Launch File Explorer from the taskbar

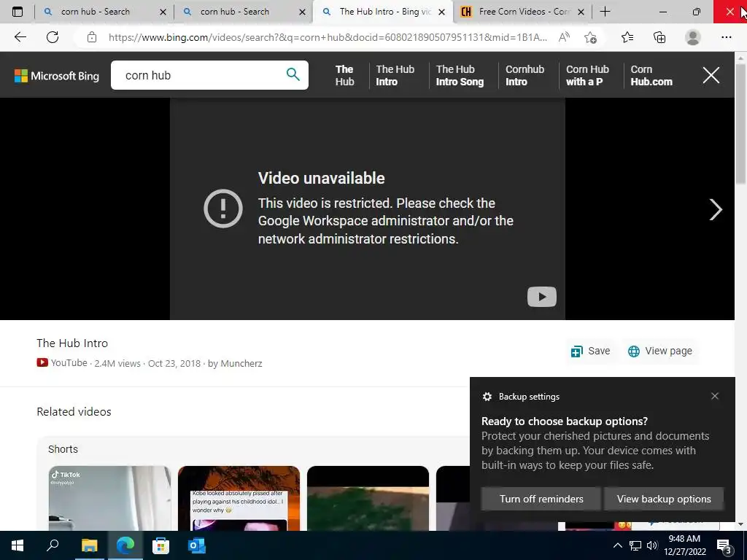(89, 545)
